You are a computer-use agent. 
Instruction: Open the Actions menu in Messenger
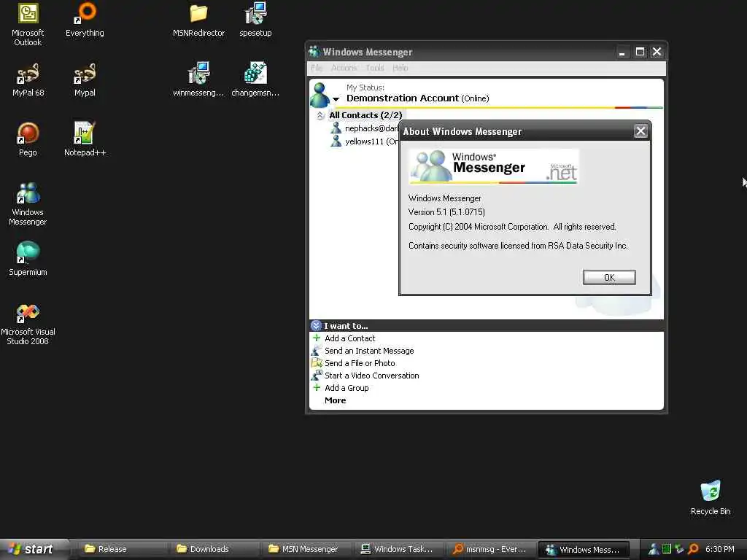(344, 68)
